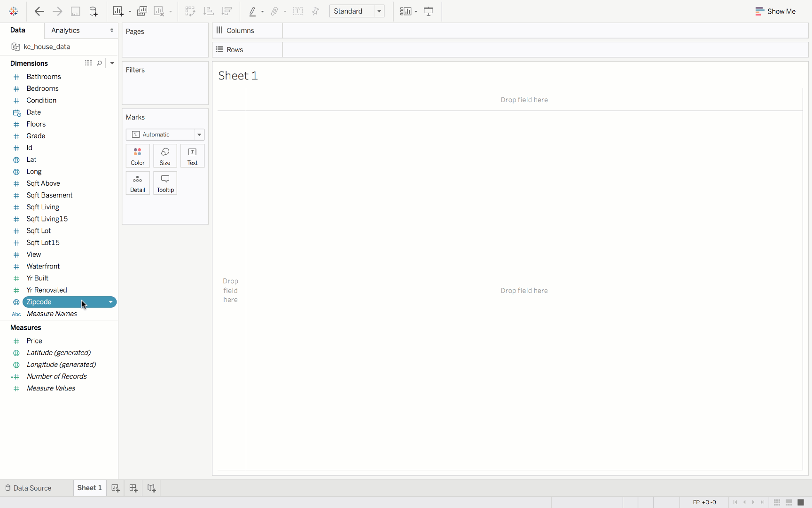Open the Clear Sheet dropdown arrow
This screenshot has height=508, width=812.
click(171, 12)
